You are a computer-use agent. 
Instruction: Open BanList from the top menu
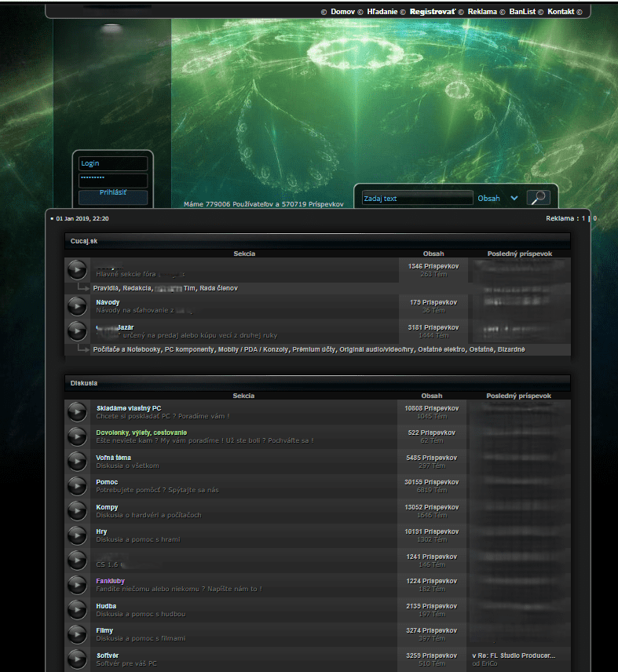[522, 12]
